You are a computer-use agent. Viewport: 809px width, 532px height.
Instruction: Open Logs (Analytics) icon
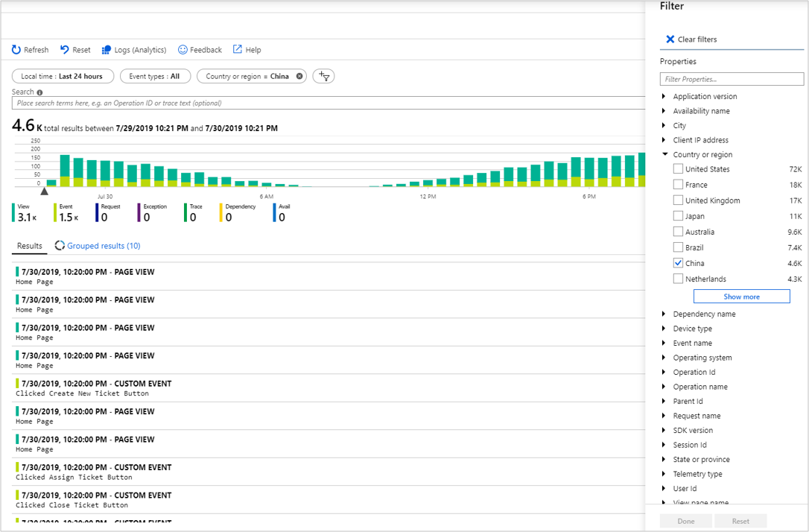tap(107, 50)
